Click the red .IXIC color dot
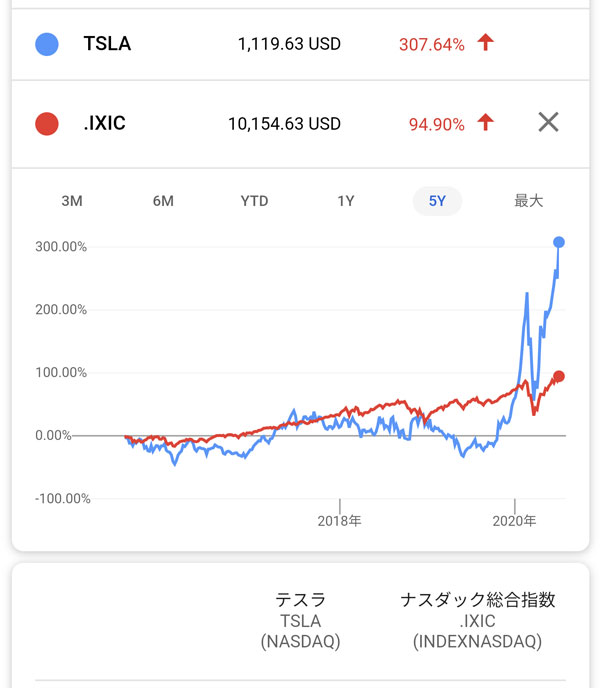Viewport: 600px width, 688px height. 46,124
